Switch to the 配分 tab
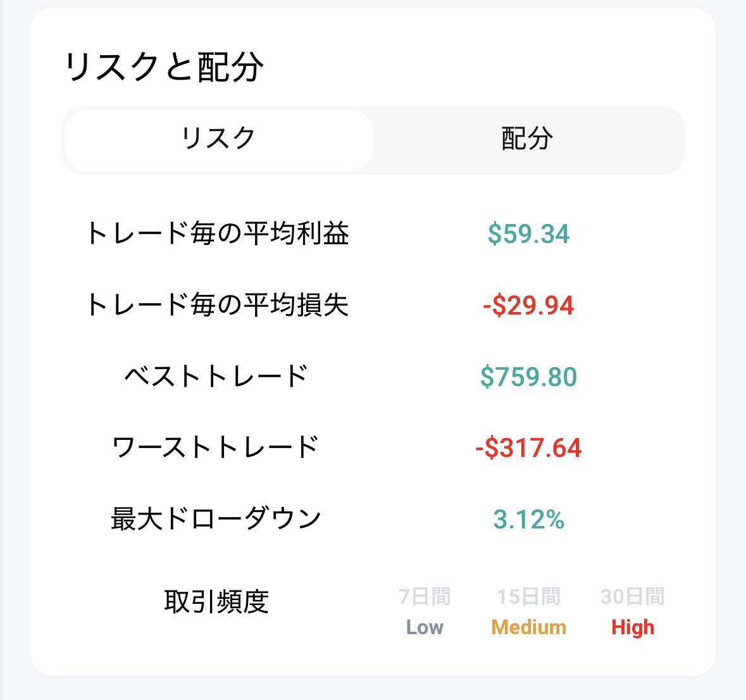Image resolution: width=746 pixels, height=700 pixels. click(x=527, y=140)
